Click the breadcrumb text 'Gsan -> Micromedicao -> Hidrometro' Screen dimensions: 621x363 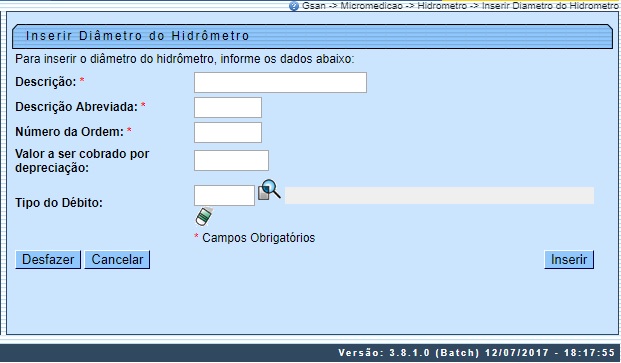[385, 6]
